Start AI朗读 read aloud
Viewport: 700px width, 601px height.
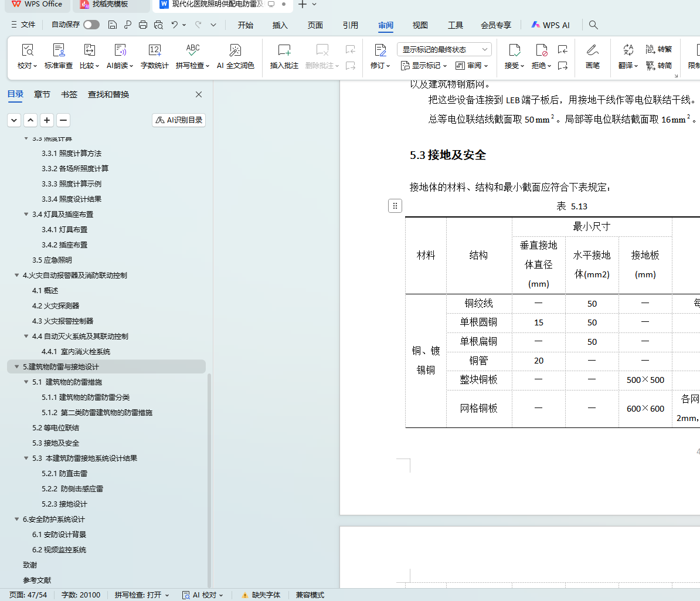click(120, 57)
